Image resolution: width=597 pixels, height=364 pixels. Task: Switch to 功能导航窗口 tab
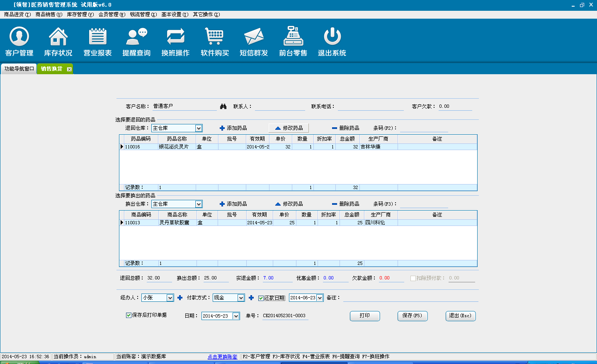click(x=19, y=69)
